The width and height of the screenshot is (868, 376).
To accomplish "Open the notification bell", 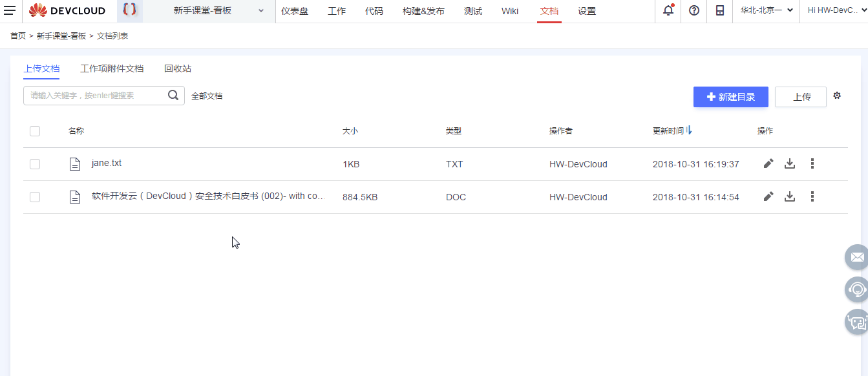I will (x=668, y=11).
